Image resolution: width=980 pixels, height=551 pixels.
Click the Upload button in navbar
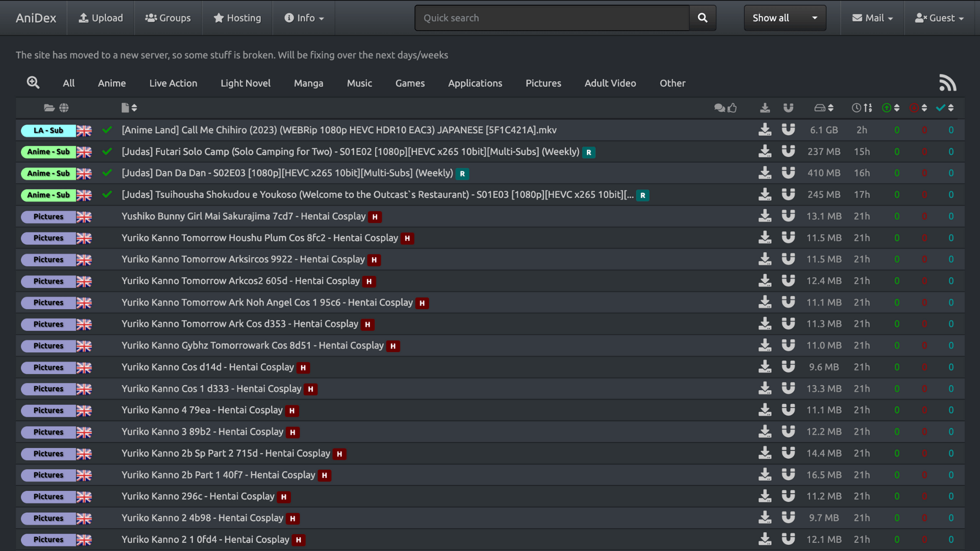click(x=101, y=18)
